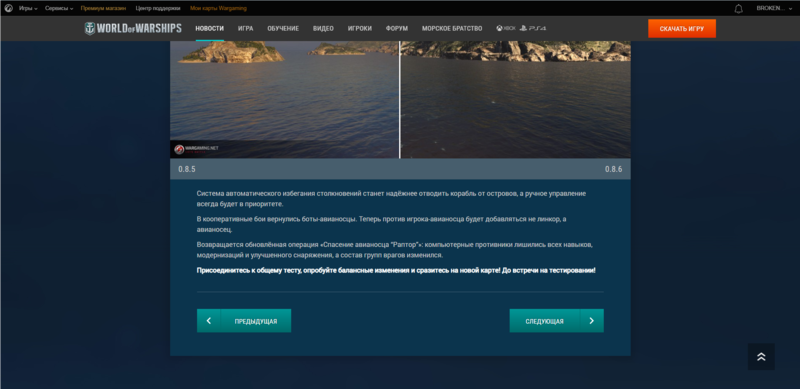
Task: Click the right arrow on Следующая button
Action: tap(592, 321)
